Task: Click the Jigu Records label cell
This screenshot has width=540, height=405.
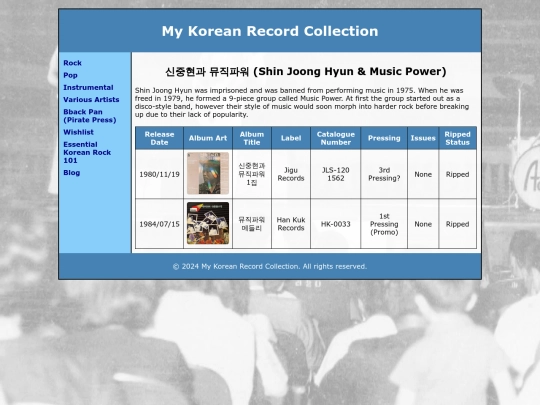Action: pyautogui.click(x=291, y=174)
